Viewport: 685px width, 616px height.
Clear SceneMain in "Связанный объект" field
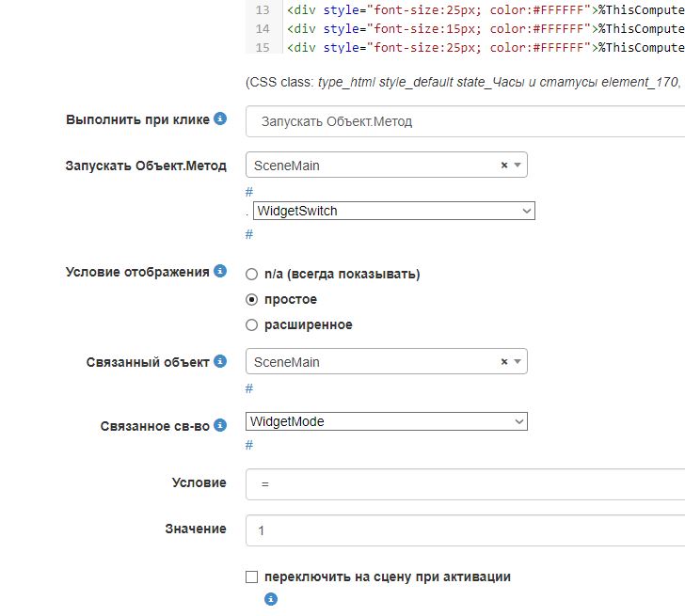coord(504,362)
